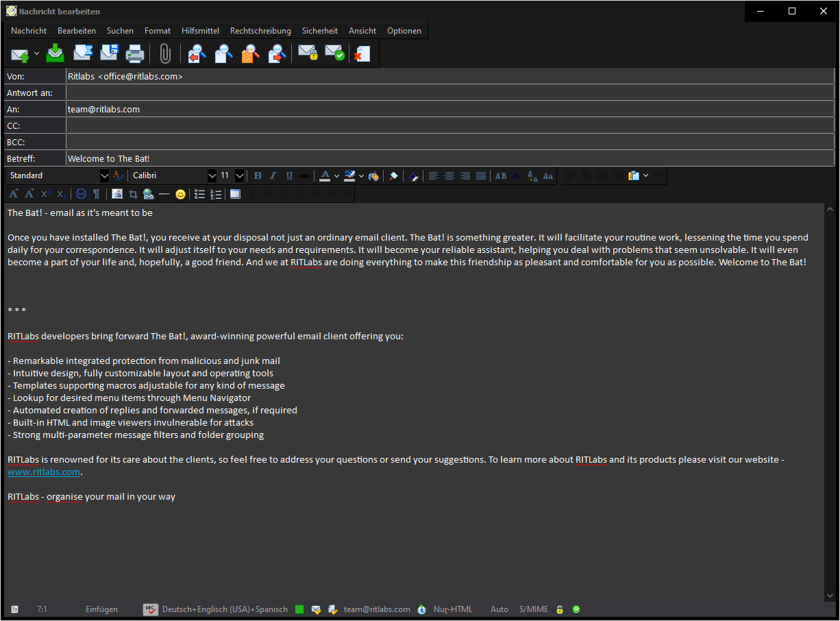Open the font color dropdown arrow
The image size is (840, 621).
point(336,176)
